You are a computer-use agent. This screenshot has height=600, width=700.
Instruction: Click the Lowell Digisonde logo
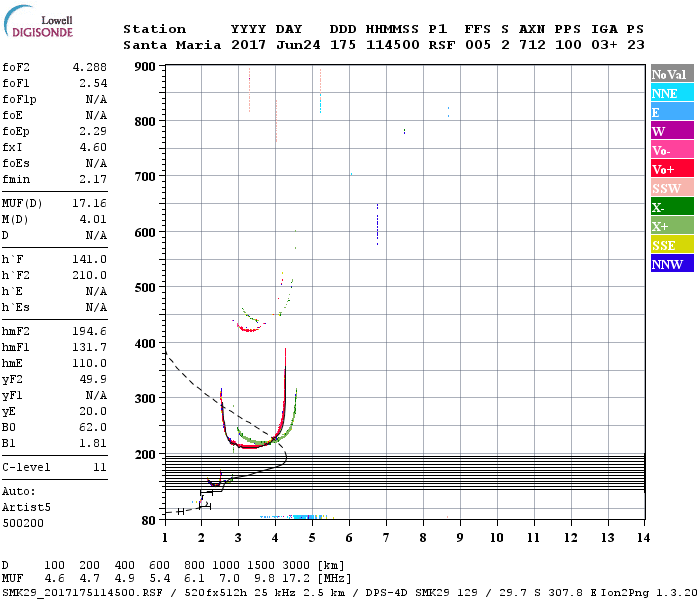tap(38, 22)
